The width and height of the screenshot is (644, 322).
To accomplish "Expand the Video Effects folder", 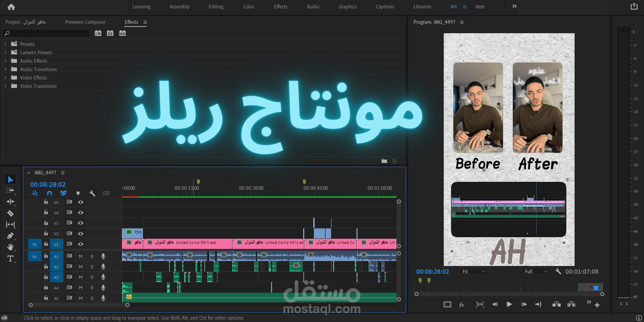I will click(5, 77).
